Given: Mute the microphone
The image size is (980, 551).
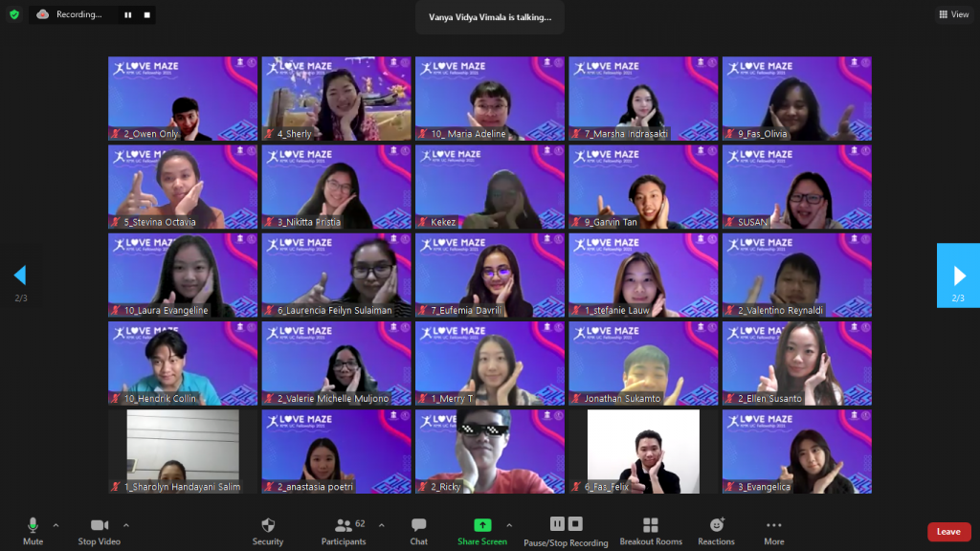Looking at the screenshot, I should pyautogui.click(x=33, y=530).
